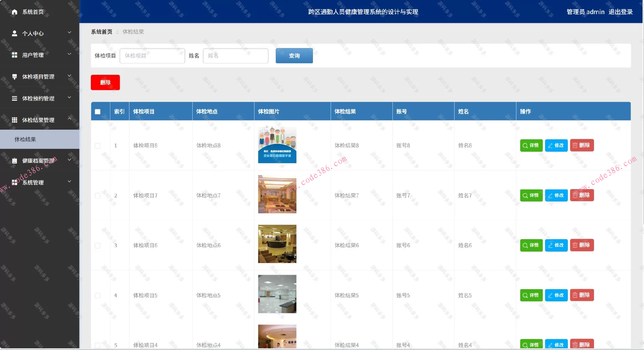Select the 系统管理 sidebar icon

[x=14, y=182]
